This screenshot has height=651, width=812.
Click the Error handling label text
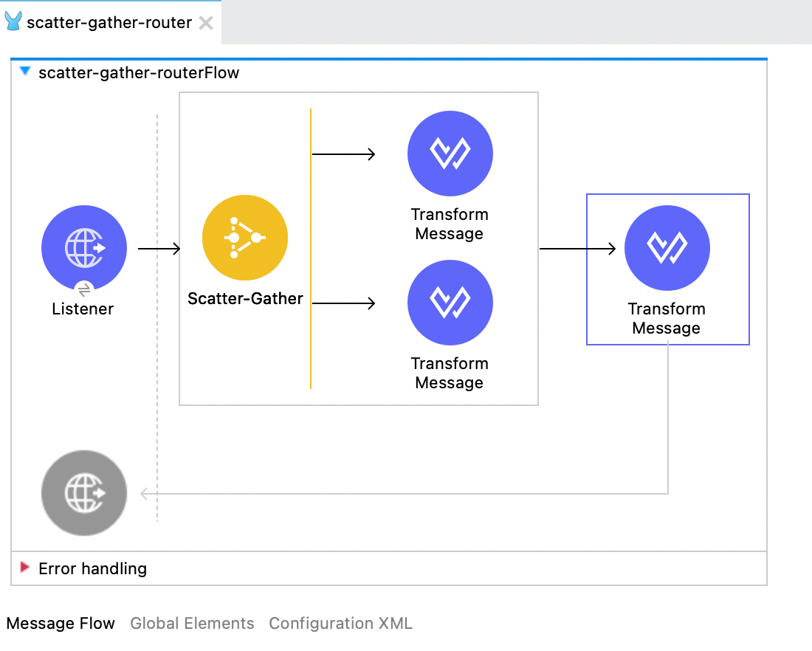click(x=92, y=568)
